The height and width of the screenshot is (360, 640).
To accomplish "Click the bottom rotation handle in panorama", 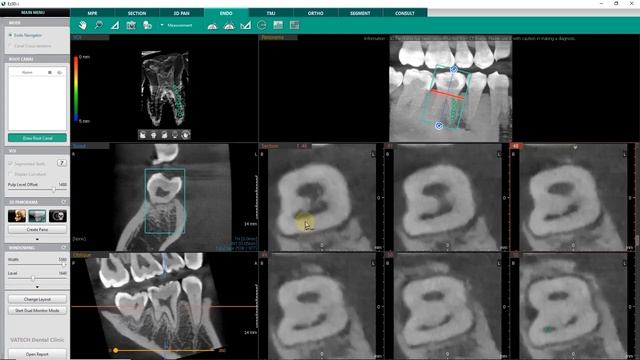I will [439, 126].
